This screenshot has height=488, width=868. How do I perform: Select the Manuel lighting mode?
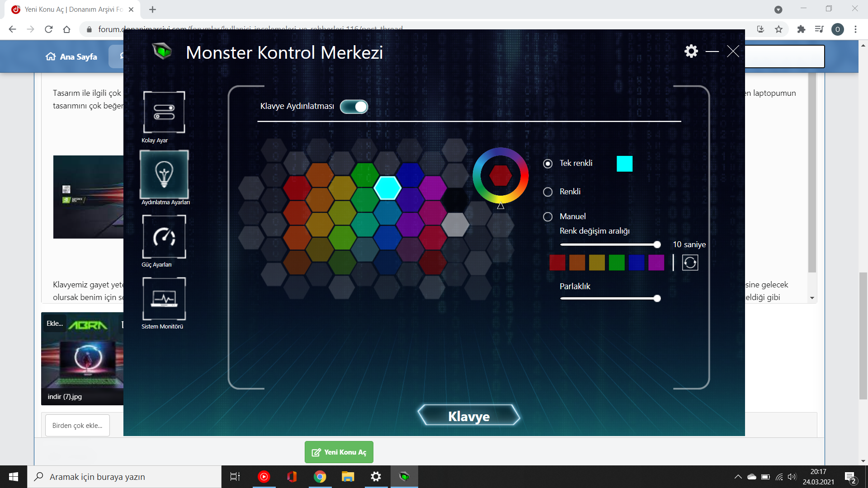(x=548, y=217)
